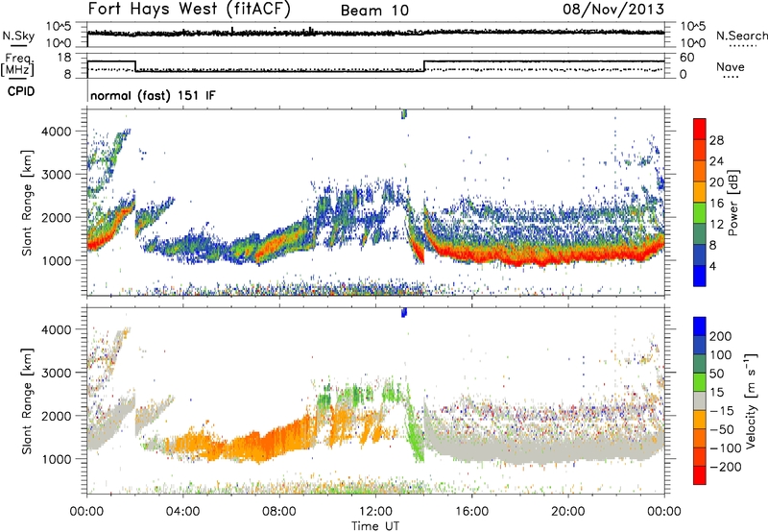Click the 'Fort Hays West (fitACF)' plot title

189,9
